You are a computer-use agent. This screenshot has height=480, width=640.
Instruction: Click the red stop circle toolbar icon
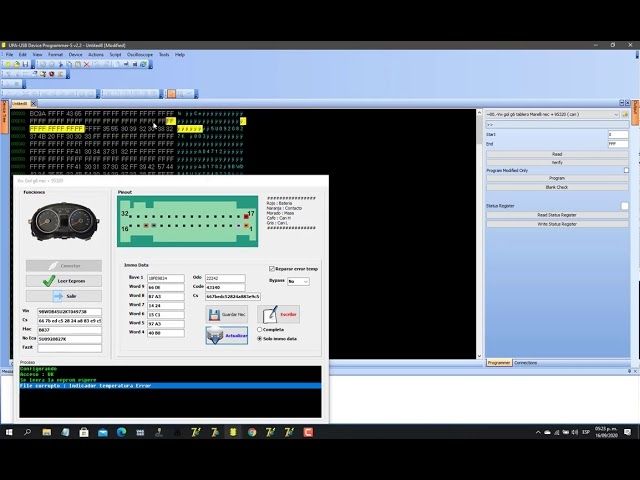pyautogui.click(x=52, y=74)
